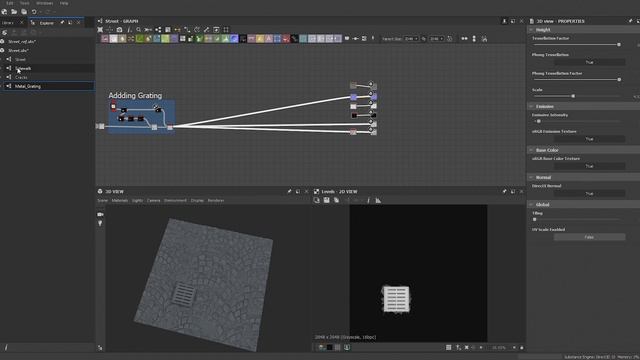Collapse the Normal section
This screenshot has width=640, height=360.
[x=531, y=178]
